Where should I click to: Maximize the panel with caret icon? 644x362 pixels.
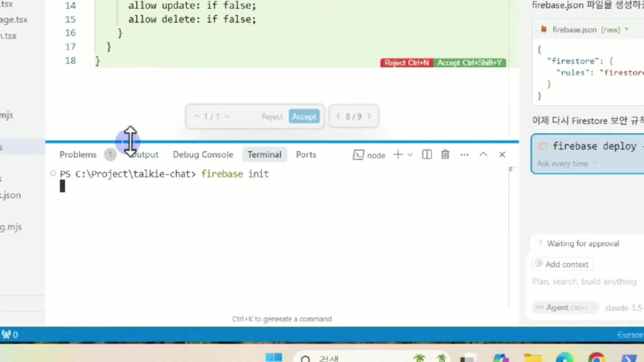(x=483, y=154)
